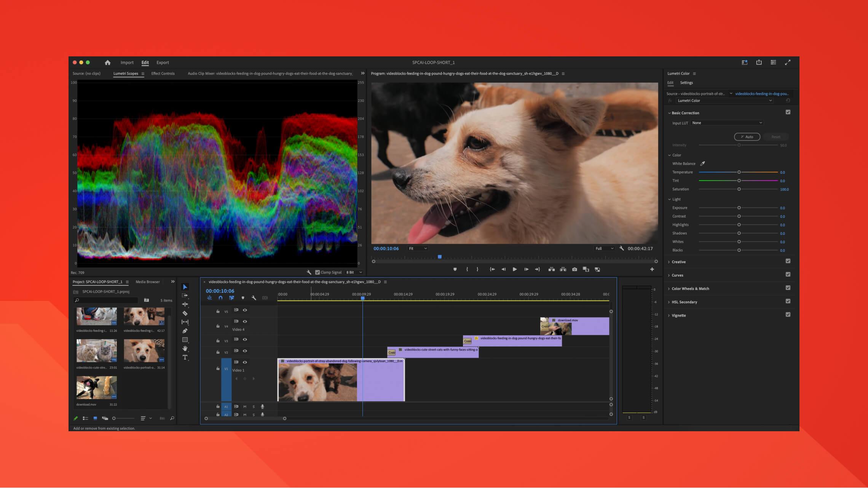The width and height of the screenshot is (868, 488).
Task: Select the Slip tool
Action: pyautogui.click(x=185, y=322)
